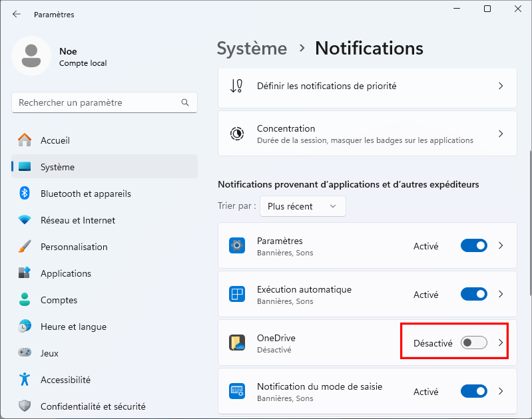Click the Personnalisation paintbrush icon
The image size is (532, 419).
point(25,247)
